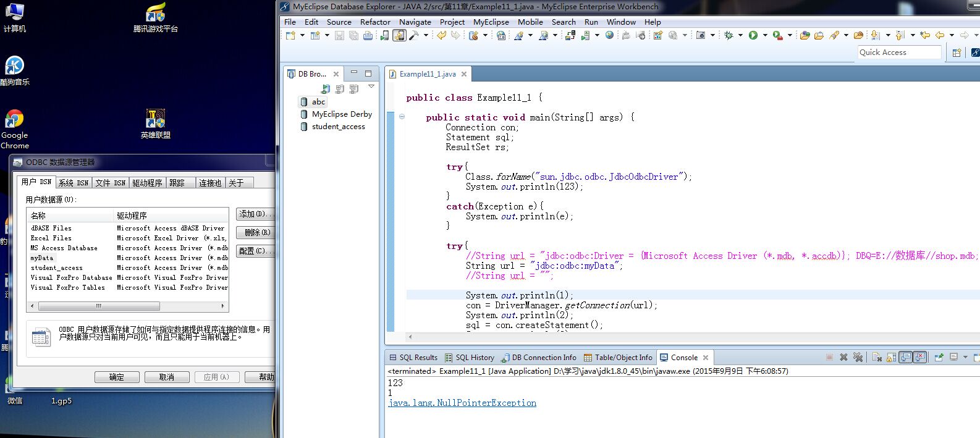
Task: Toggle Show Console on error output
Action: 920,357
